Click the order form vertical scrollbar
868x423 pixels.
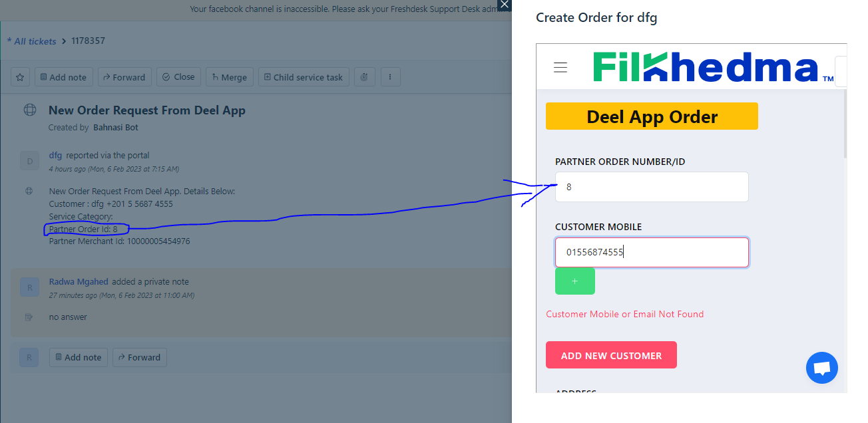(x=845, y=125)
